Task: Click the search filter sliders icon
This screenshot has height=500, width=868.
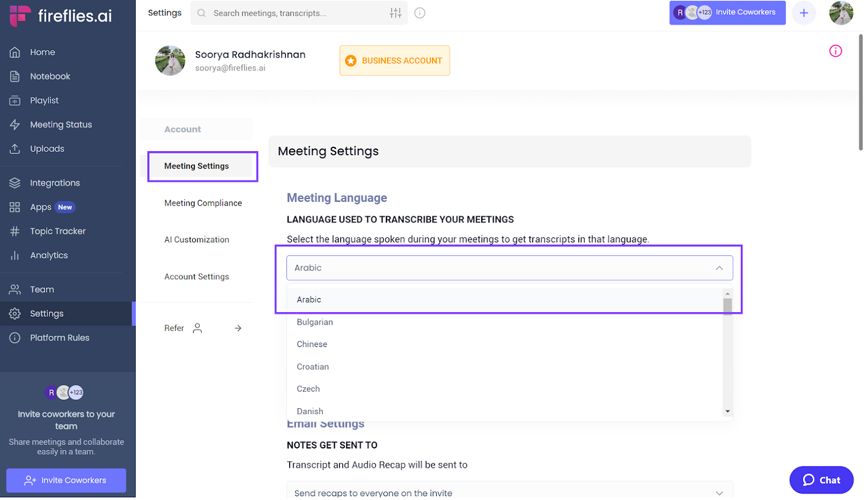Action: click(395, 13)
